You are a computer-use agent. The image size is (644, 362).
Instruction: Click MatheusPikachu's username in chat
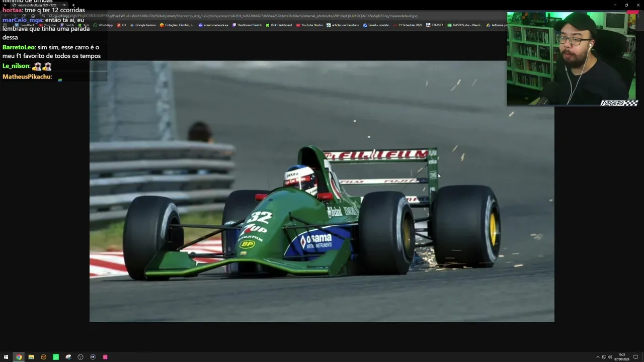(x=26, y=76)
